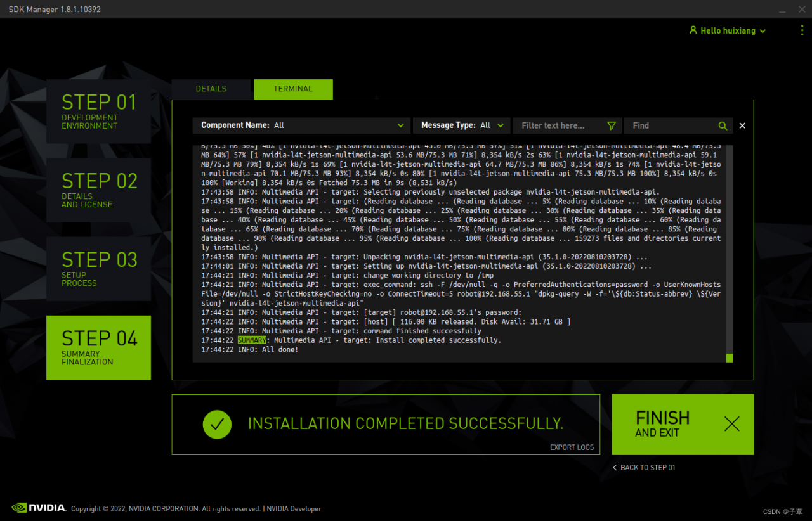The image size is (812, 521).
Task: Open the NVIDIA Developer link in footer
Action: (294, 509)
